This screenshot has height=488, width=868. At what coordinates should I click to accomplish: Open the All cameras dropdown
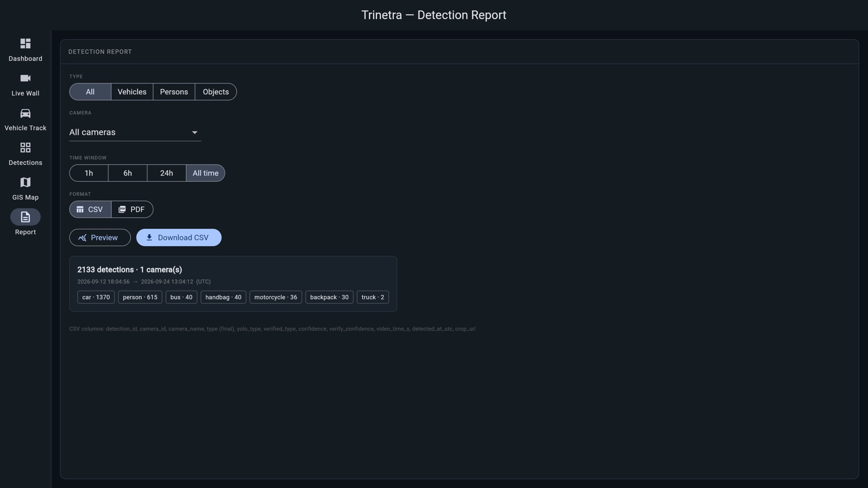click(x=135, y=132)
